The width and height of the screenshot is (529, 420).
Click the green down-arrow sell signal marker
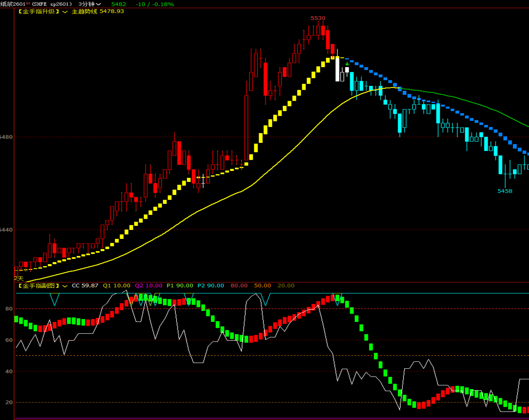click(x=347, y=64)
